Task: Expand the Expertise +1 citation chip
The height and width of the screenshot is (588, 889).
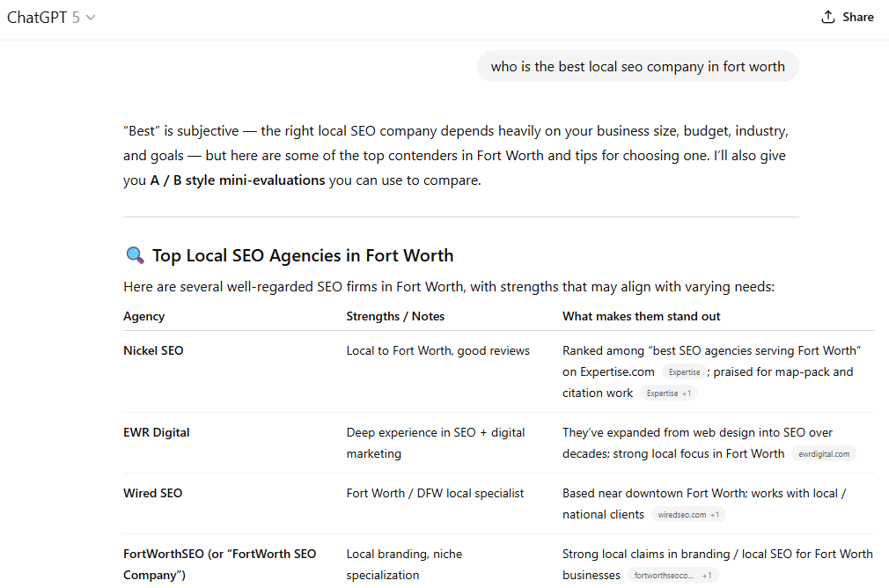Action: tap(668, 393)
